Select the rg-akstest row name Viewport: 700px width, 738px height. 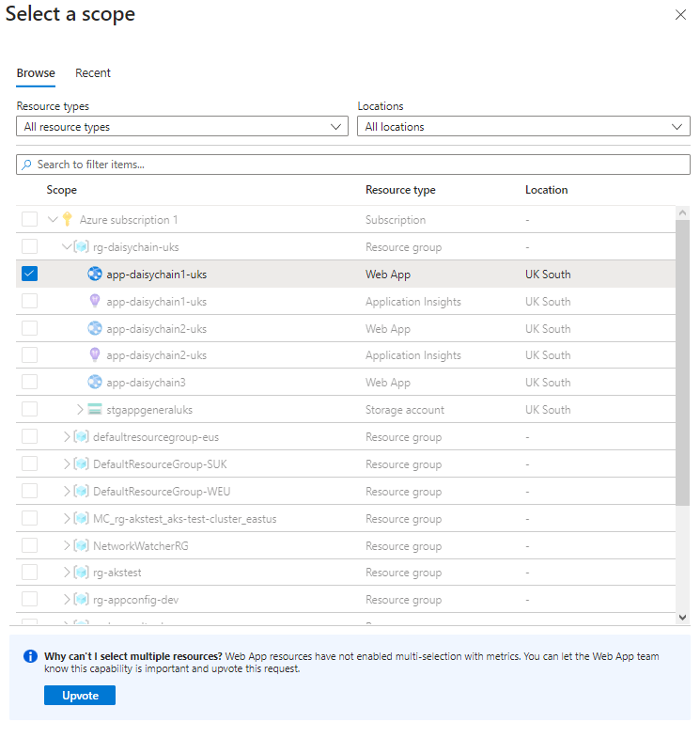117,573
